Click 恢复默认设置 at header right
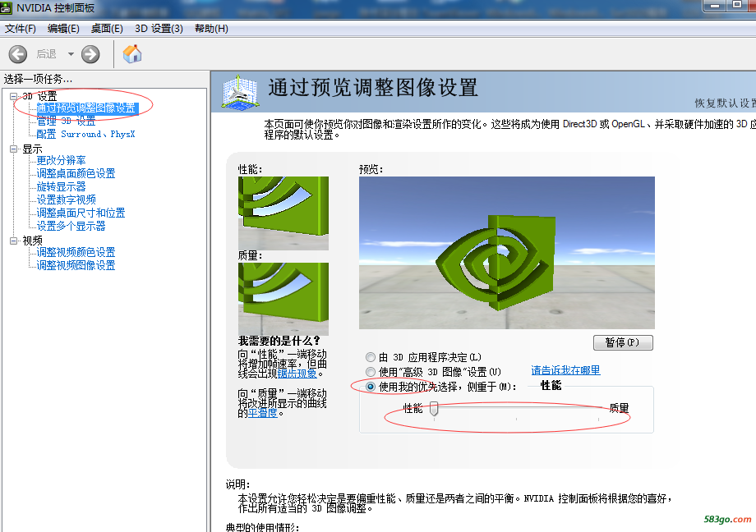Screen dimensions: 756x532 click(725, 103)
